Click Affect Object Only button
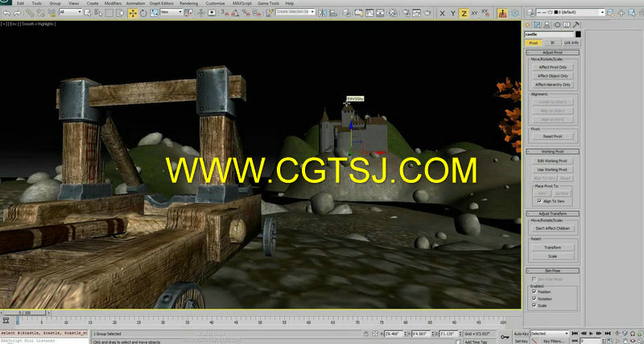This screenshot has height=344, width=644. [552, 76]
